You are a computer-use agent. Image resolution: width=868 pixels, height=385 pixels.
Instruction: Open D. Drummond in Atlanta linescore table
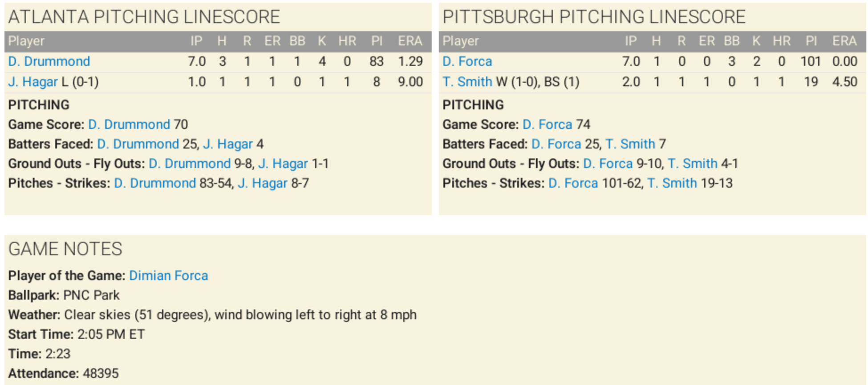(x=49, y=61)
